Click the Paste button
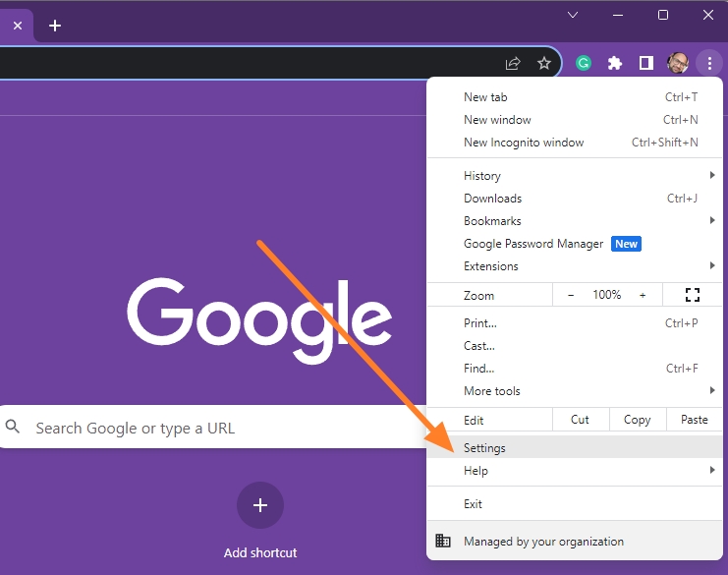Image resolution: width=728 pixels, height=575 pixels. click(695, 420)
